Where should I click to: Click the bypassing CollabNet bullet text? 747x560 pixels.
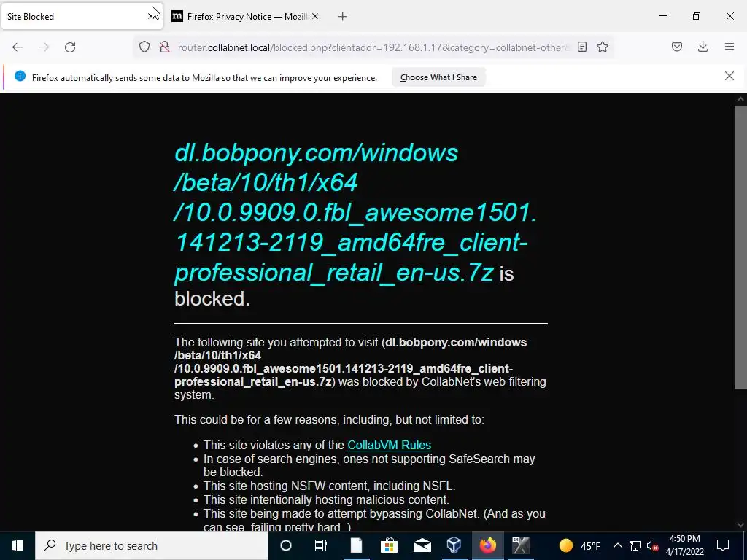374,521
